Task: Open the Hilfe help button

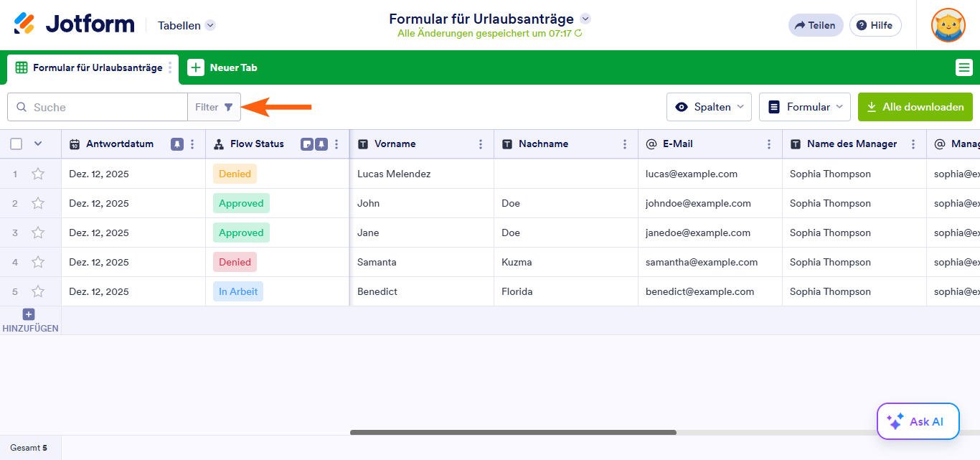Action: [875, 24]
